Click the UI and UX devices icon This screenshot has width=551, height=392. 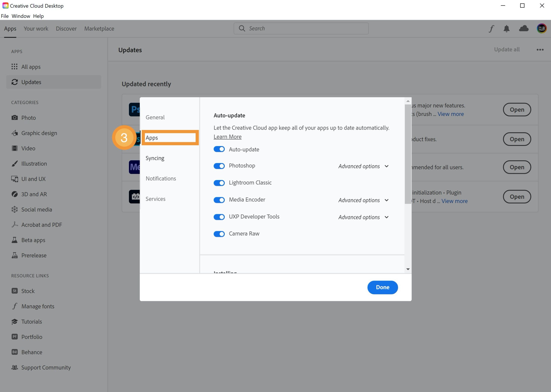pos(14,179)
